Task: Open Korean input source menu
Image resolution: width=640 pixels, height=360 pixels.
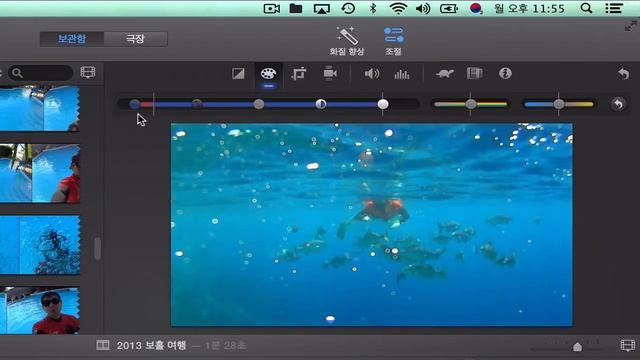Action: coord(476,8)
